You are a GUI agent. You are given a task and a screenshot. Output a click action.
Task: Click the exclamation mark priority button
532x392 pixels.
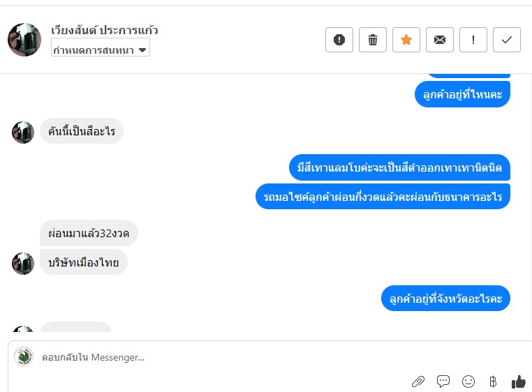click(473, 40)
